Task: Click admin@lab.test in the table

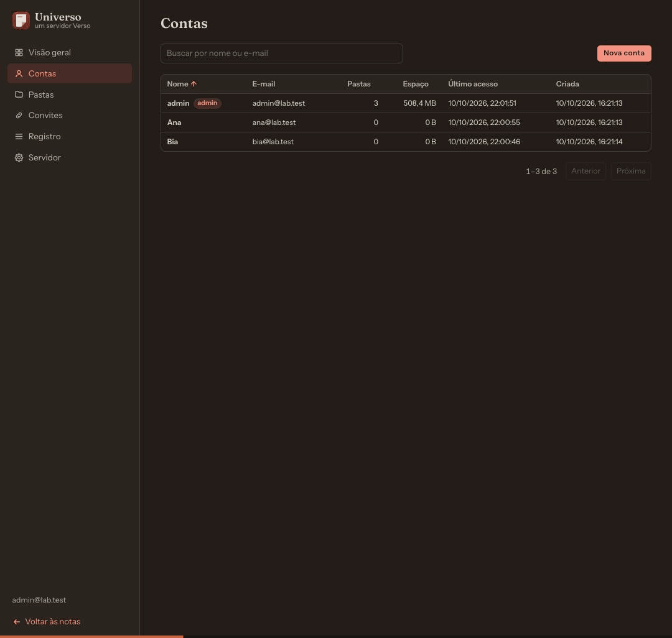Action: click(279, 103)
